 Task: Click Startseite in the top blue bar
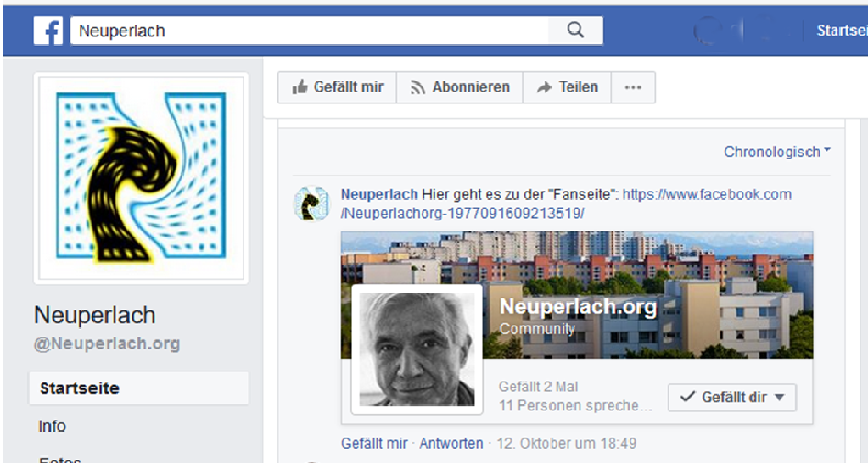click(841, 31)
